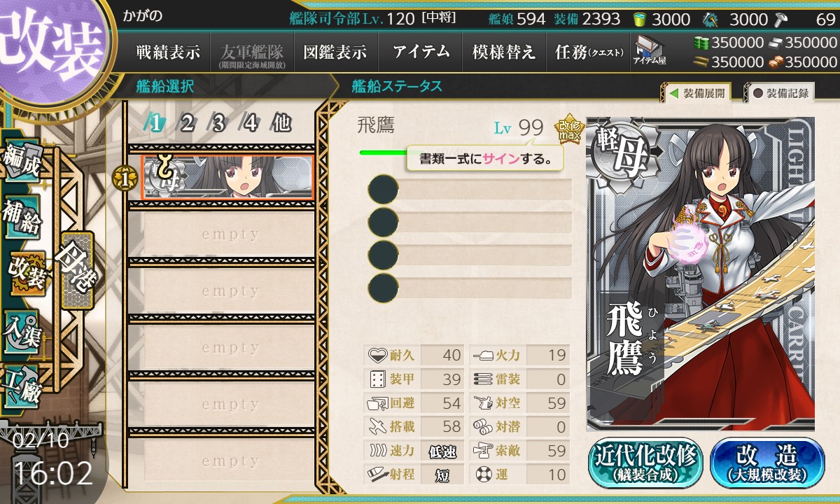Select the first empty equipment slot
This screenshot has width=840, height=504.
[470, 189]
